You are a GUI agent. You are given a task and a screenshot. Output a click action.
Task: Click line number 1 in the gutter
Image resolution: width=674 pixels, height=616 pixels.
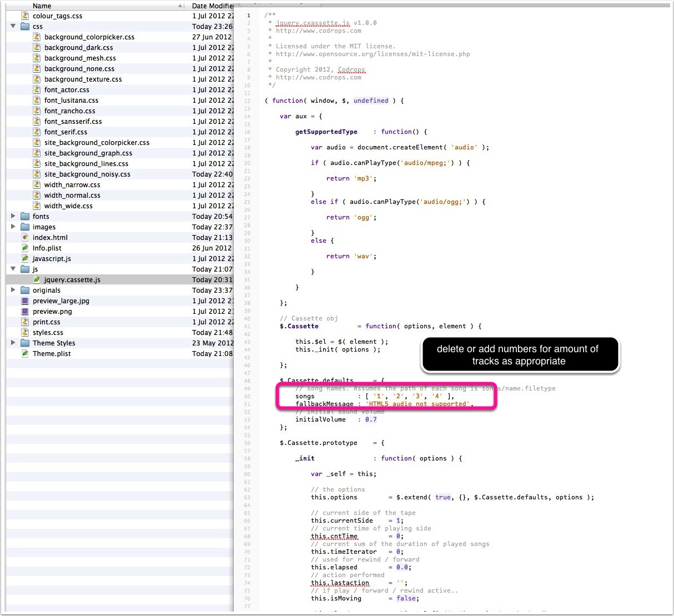[248, 16]
